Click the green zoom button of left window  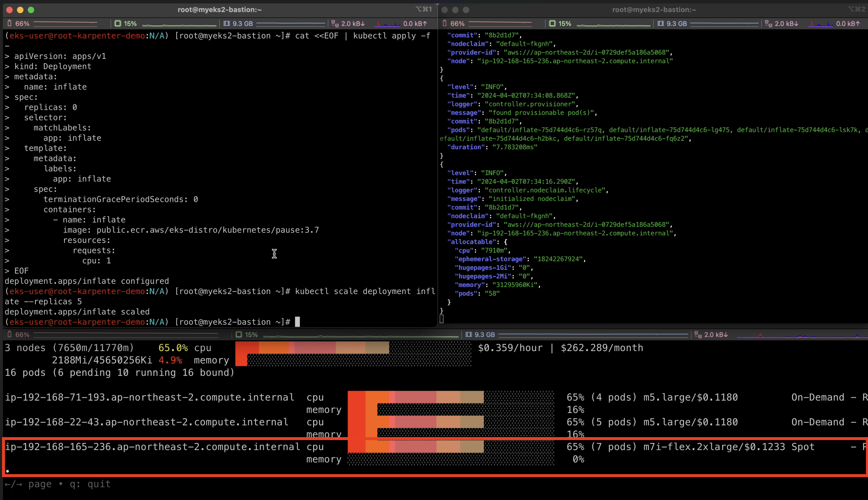point(31,10)
